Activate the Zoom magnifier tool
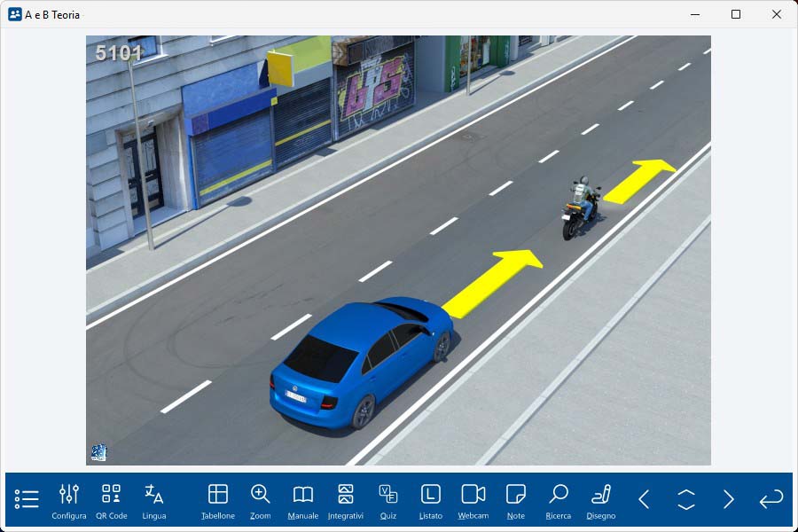Image resolution: width=798 pixels, height=532 pixels. coord(260,501)
